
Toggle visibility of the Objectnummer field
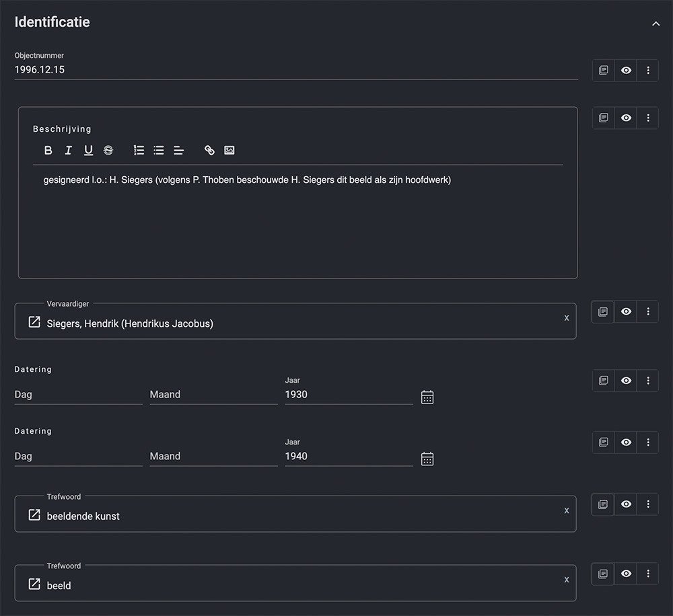click(x=626, y=70)
